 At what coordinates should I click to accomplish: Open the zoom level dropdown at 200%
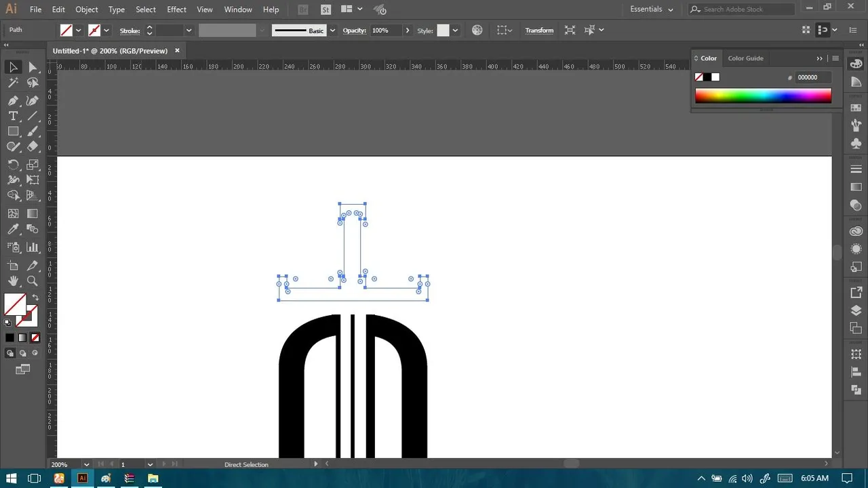(x=86, y=464)
